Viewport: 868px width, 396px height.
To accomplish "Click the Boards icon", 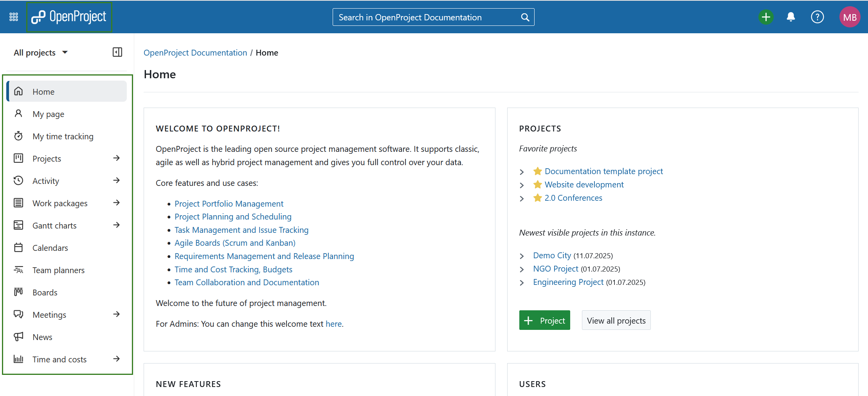I will coord(18,292).
